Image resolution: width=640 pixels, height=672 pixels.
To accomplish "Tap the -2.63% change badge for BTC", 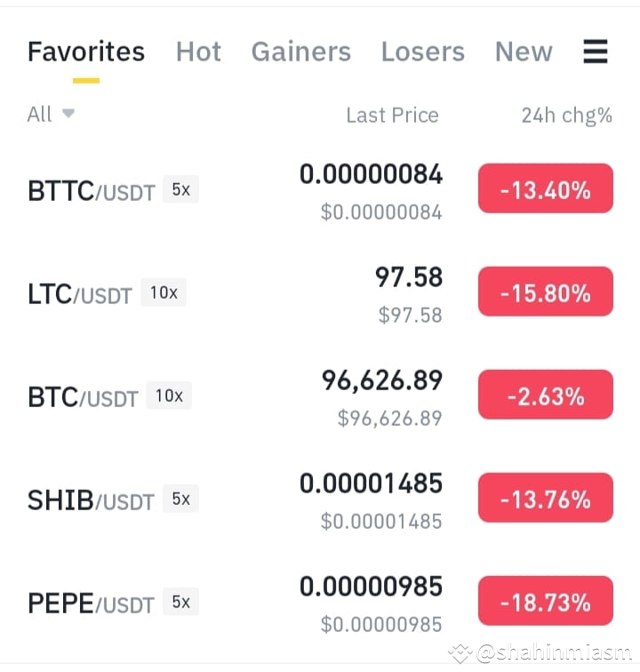I will (x=545, y=395).
